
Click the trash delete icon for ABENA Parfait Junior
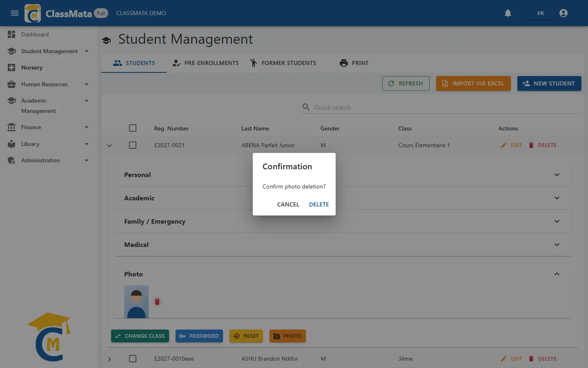click(531, 145)
